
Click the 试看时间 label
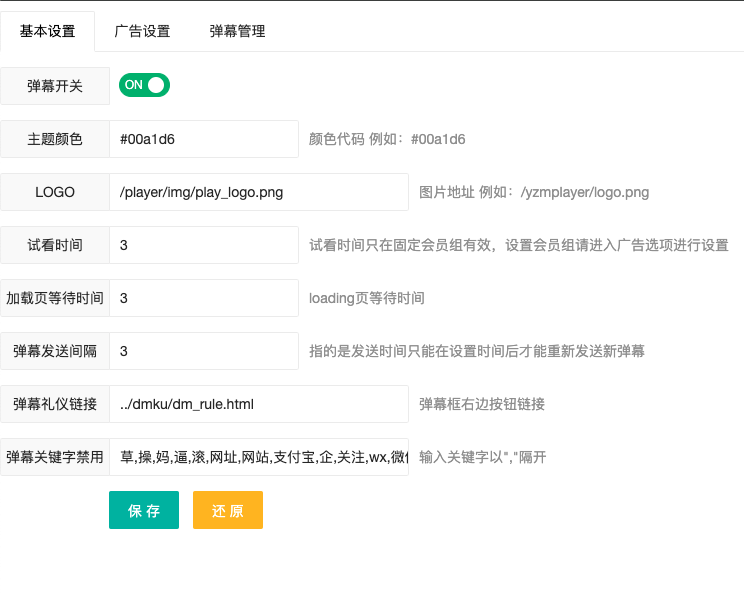(55, 245)
